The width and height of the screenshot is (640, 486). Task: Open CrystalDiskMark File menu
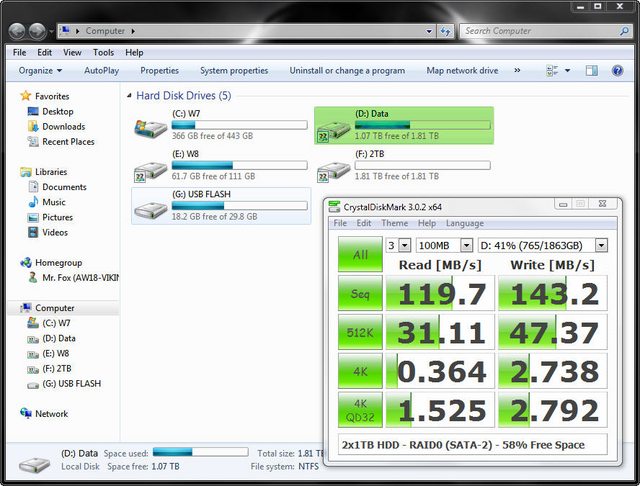click(x=340, y=223)
